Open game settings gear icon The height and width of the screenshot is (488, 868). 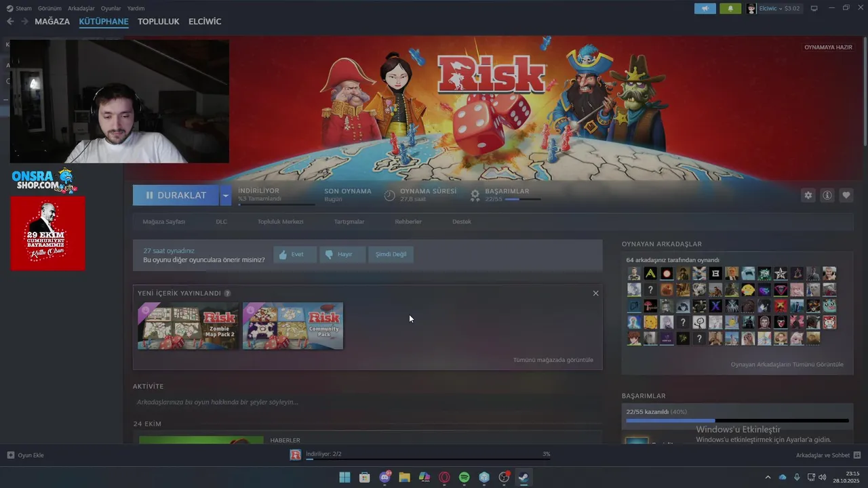(x=808, y=195)
